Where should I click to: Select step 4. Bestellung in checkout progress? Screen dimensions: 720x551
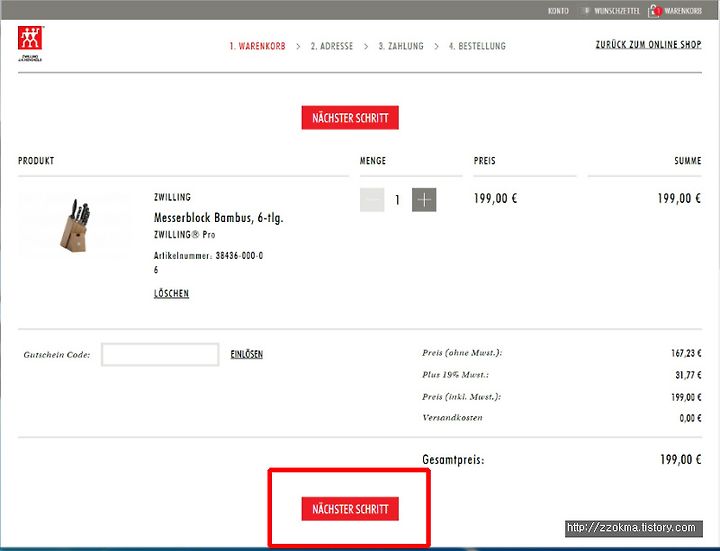tap(477, 46)
